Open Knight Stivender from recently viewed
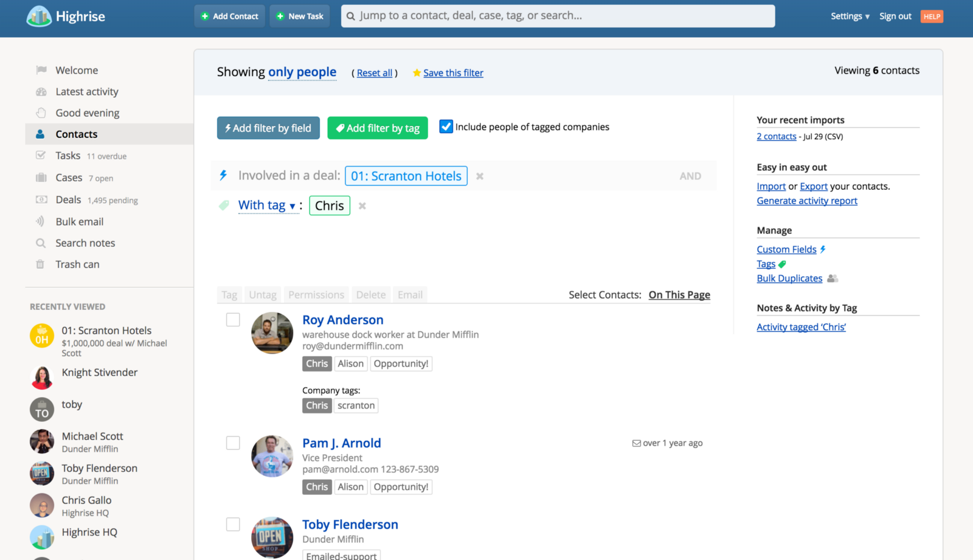The width and height of the screenshot is (973, 560). (x=100, y=373)
